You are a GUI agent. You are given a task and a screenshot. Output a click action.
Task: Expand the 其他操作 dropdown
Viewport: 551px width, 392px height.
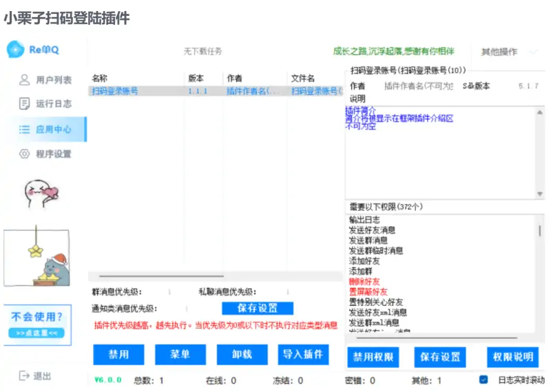click(x=509, y=52)
